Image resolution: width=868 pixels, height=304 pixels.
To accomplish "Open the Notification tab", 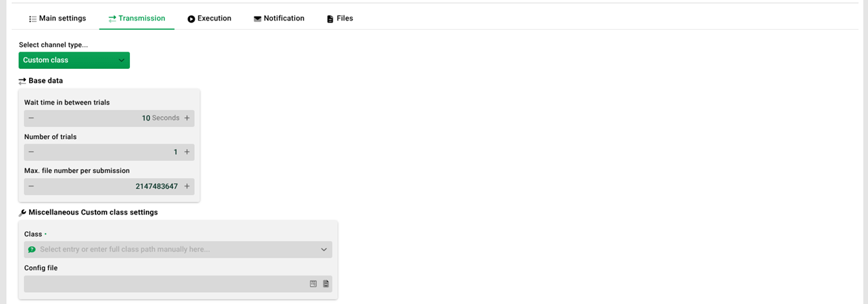I will [x=279, y=19].
